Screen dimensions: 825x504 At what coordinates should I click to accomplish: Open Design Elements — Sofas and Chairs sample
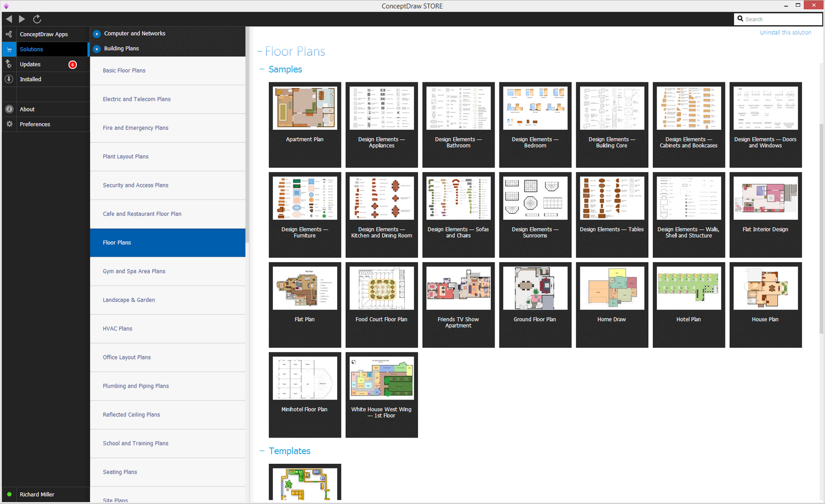(458, 215)
